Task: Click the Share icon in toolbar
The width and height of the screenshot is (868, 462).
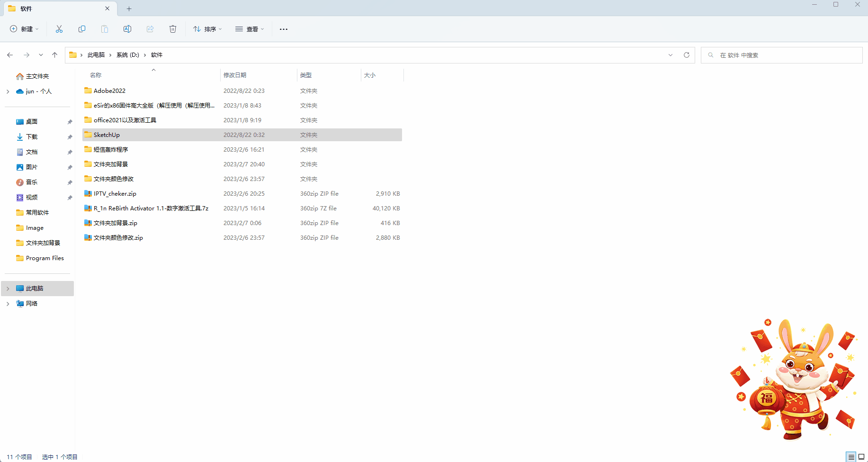Action: (150, 29)
